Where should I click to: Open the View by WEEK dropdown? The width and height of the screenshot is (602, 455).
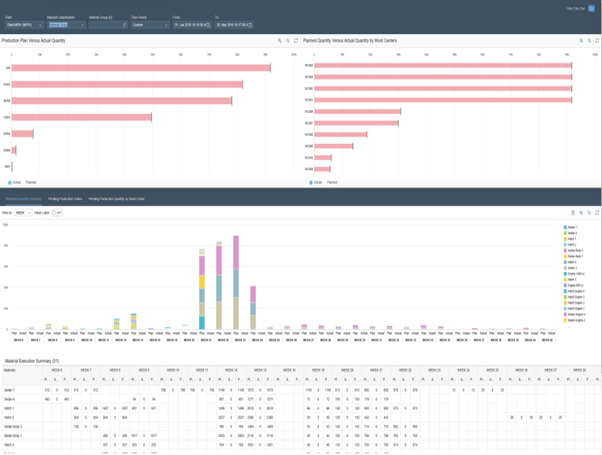(x=23, y=213)
